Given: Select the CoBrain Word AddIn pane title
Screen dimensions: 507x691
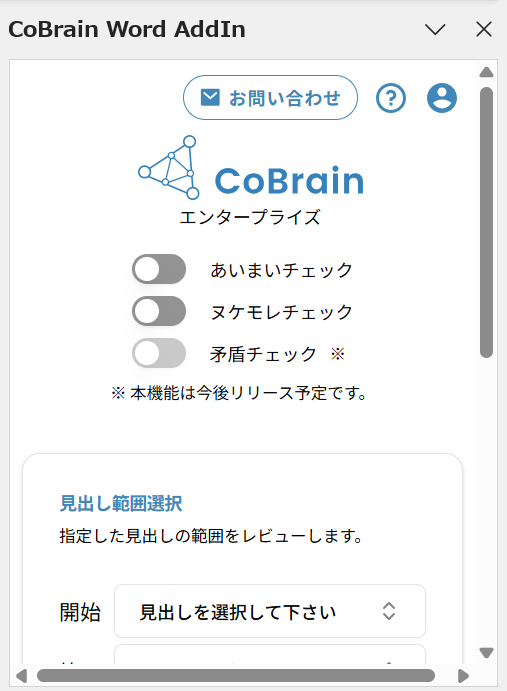Looking at the screenshot, I should pos(127,30).
